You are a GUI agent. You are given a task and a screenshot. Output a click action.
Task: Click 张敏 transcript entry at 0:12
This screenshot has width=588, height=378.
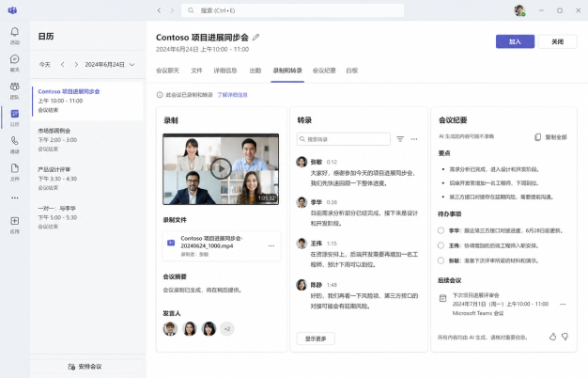(x=357, y=173)
